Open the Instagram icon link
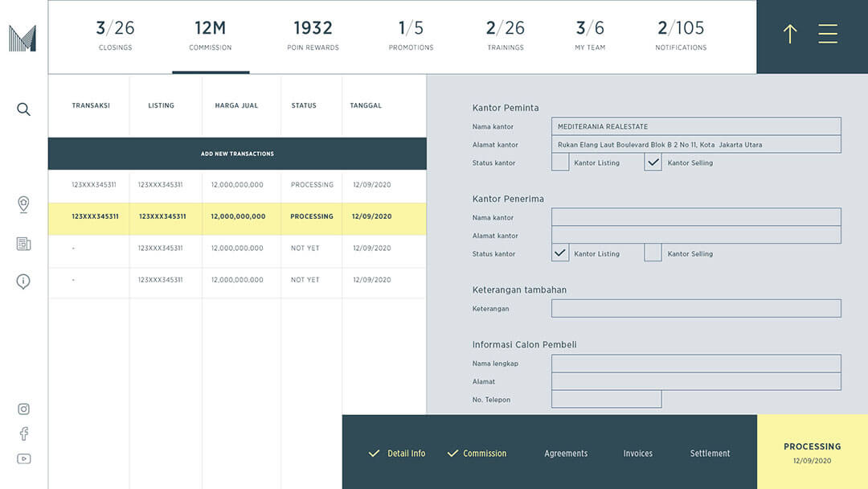 (x=23, y=409)
